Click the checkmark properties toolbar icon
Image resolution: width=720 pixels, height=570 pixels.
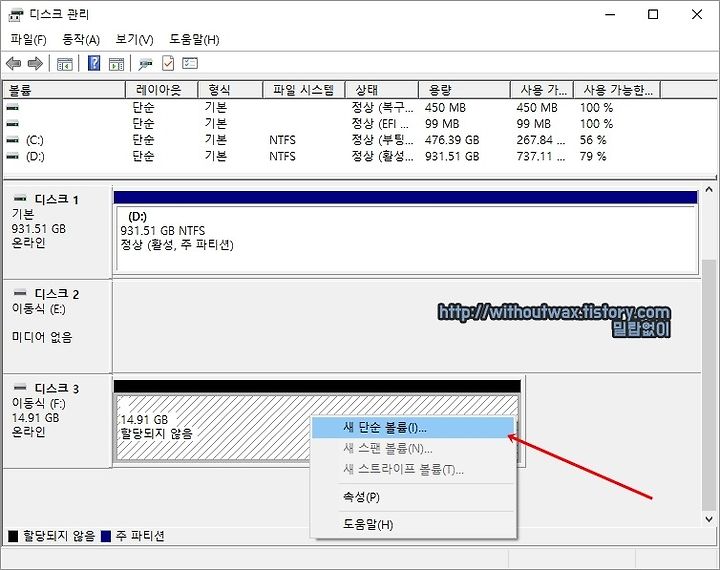[168, 63]
